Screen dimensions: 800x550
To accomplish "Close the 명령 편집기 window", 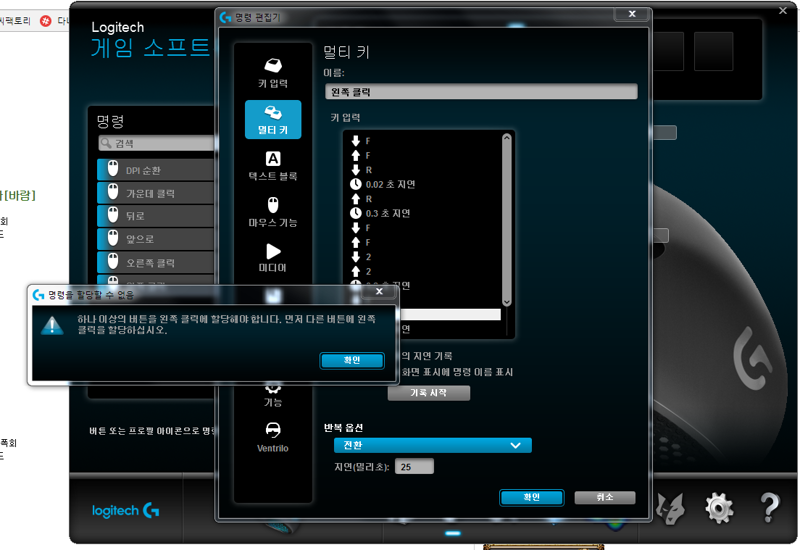I will point(632,14).
